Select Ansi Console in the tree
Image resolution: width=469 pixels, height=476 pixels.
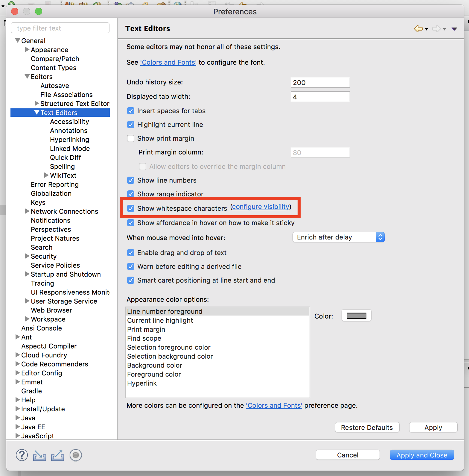pos(42,328)
